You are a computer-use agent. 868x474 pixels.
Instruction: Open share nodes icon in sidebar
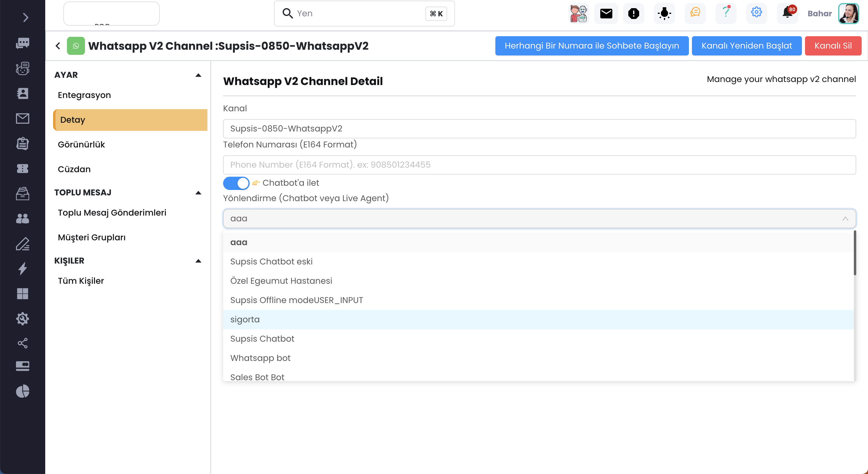(x=23, y=343)
